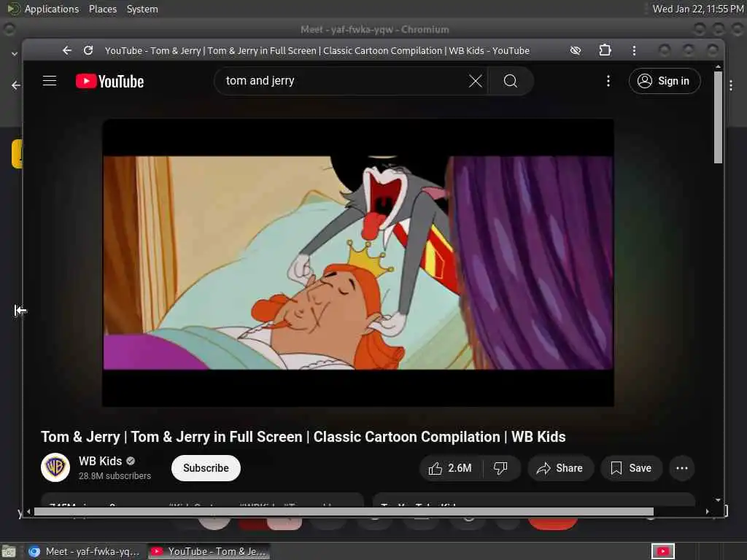The height and width of the screenshot is (560, 747).
Task: Open the YouTube hamburger guide menu
Action: (x=50, y=81)
